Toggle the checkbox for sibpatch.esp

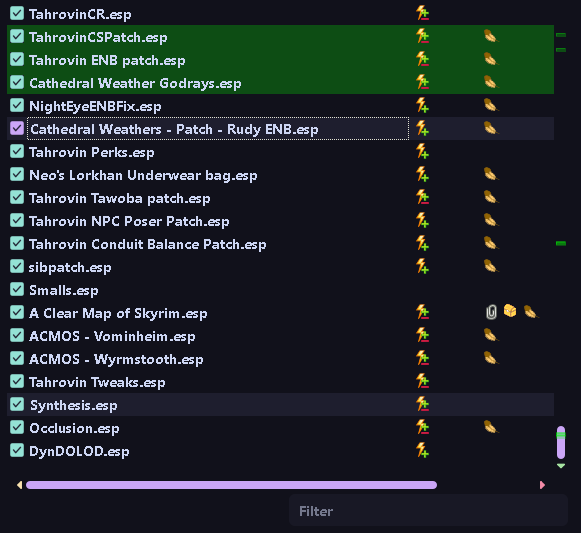(17, 266)
